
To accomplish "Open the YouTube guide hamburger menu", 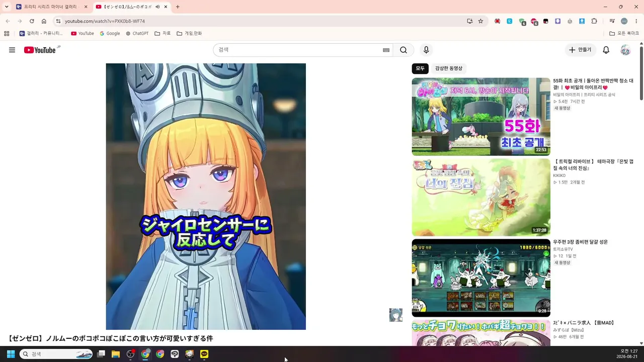I will tap(12, 50).
